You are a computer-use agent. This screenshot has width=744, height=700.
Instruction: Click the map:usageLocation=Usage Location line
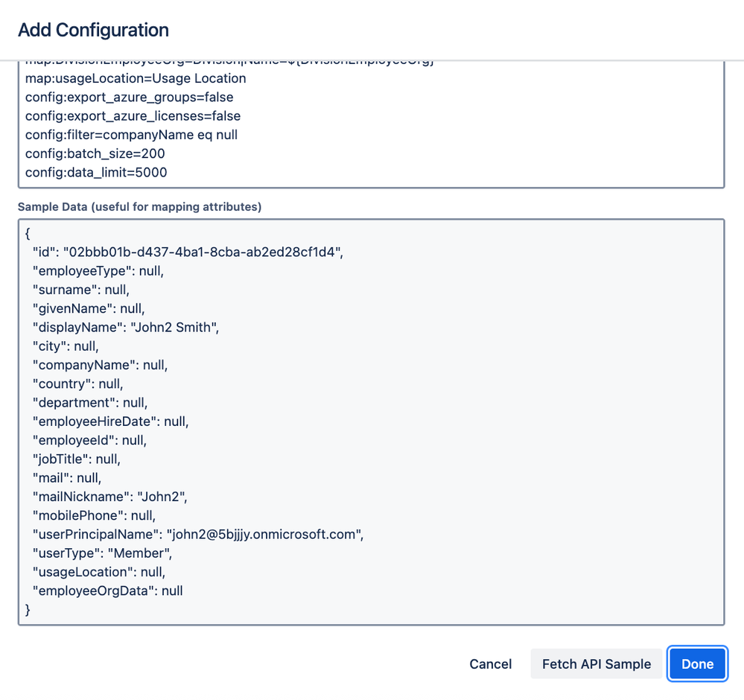point(136,79)
